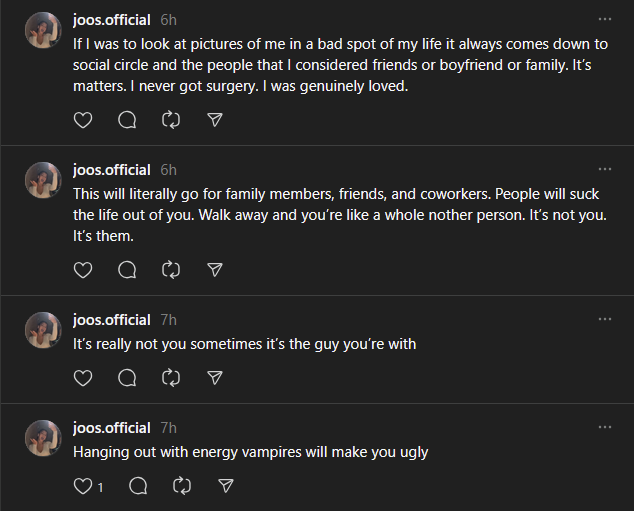Image resolution: width=634 pixels, height=511 pixels.
Task: Repost the post about social circle
Action: (x=171, y=120)
